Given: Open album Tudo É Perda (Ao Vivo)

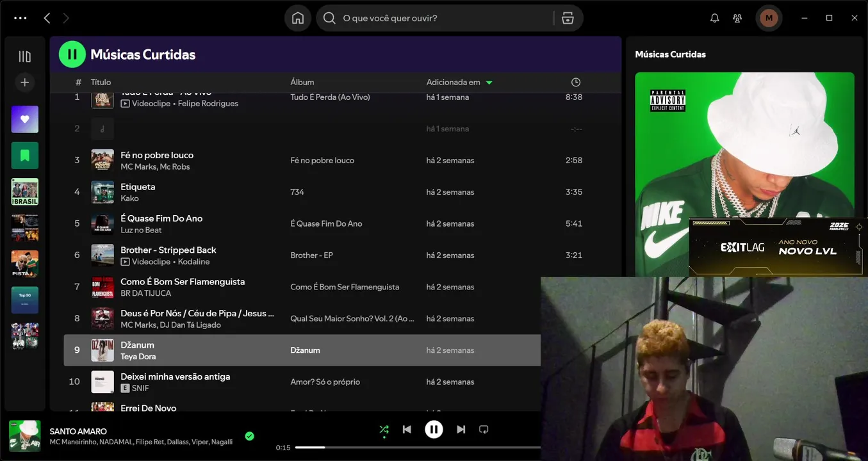Looking at the screenshot, I should 330,97.
